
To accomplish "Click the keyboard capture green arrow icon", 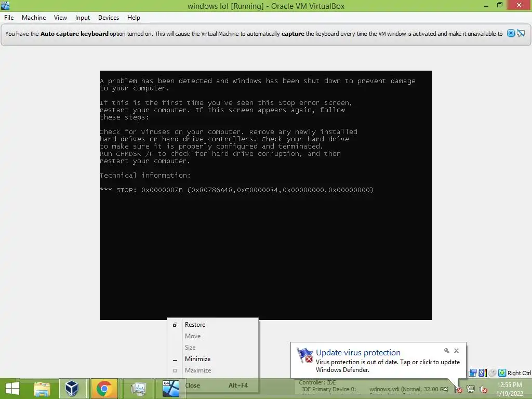I will coord(502,373).
